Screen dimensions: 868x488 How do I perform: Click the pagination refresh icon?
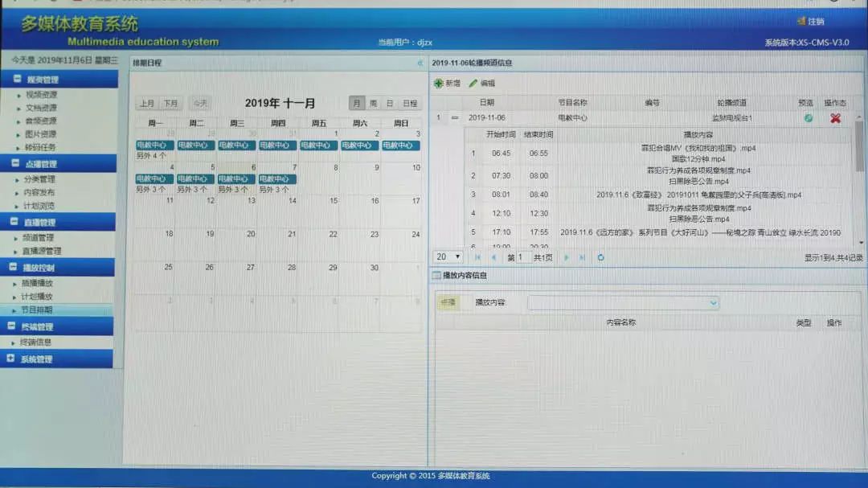pos(600,257)
